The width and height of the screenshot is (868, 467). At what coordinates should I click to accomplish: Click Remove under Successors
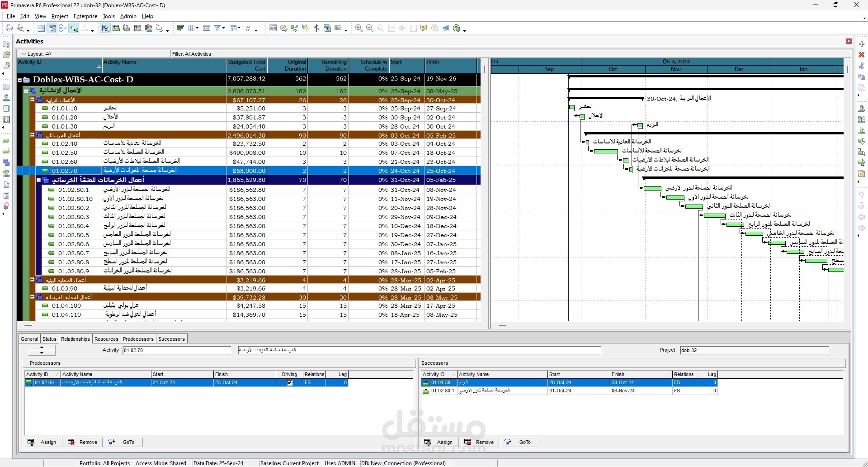(479, 442)
